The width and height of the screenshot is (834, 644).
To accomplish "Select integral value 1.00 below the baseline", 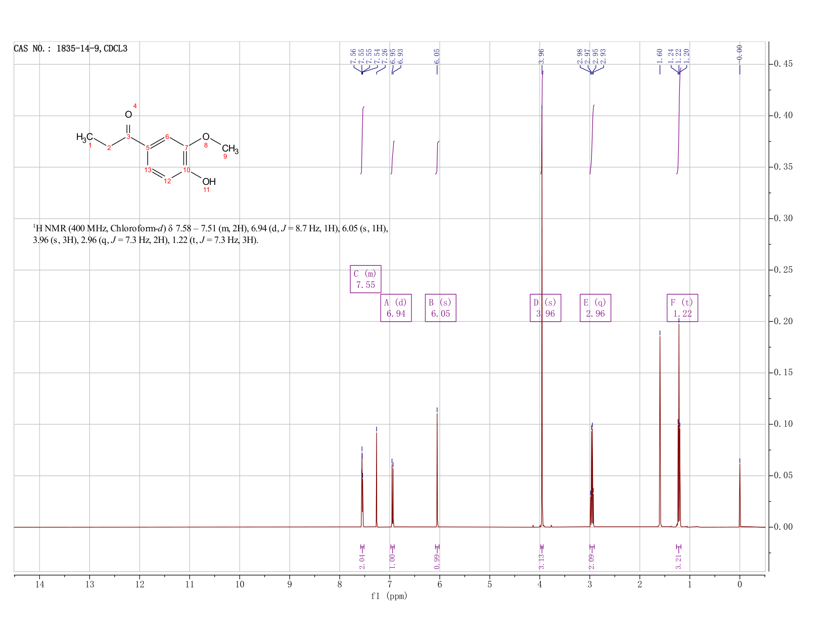I will click(393, 561).
